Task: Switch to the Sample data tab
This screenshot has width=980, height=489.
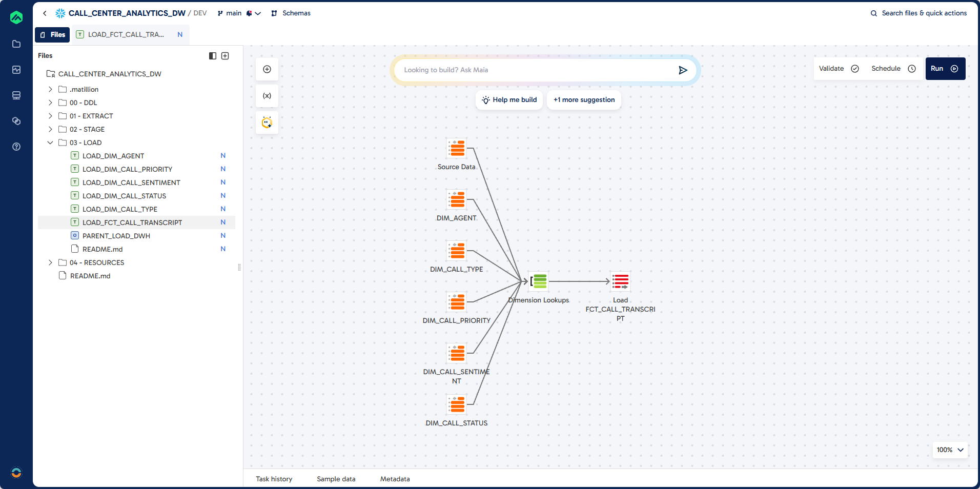Action: (x=336, y=479)
